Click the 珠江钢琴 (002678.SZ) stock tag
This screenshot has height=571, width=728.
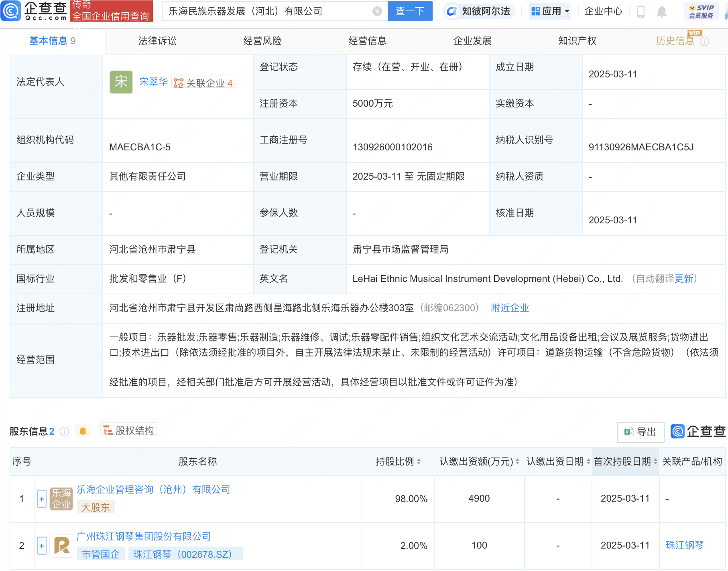click(x=185, y=554)
